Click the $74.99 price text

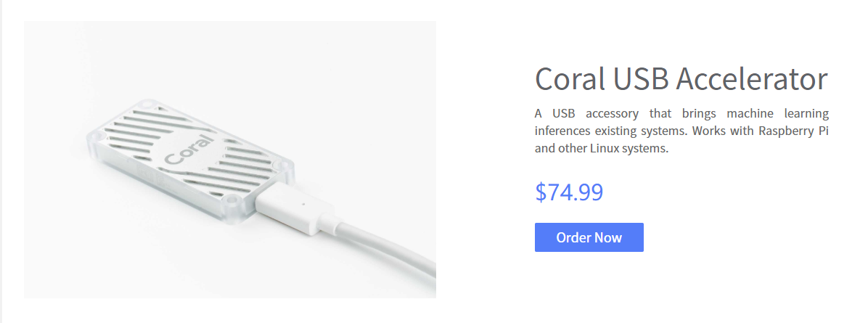point(569,192)
